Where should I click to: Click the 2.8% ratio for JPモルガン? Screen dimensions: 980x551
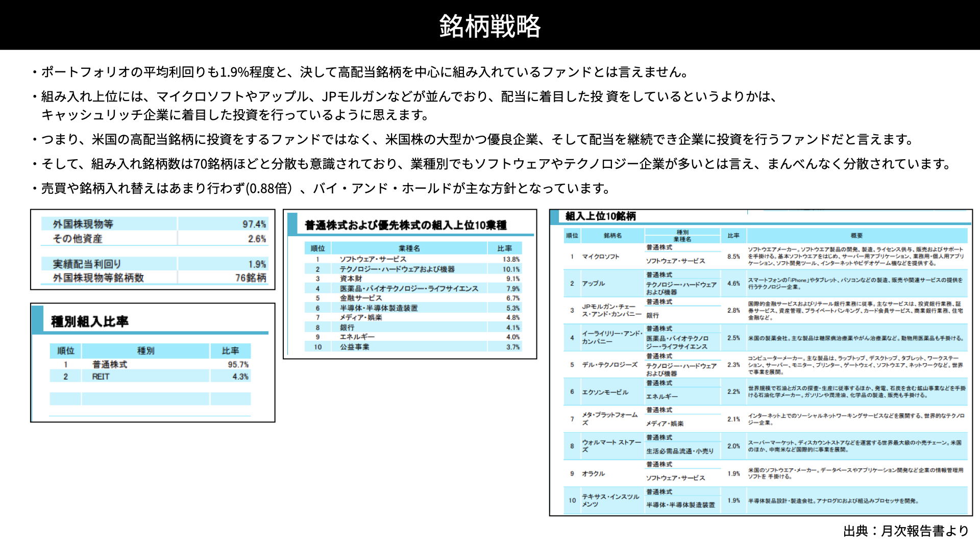[733, 310]
